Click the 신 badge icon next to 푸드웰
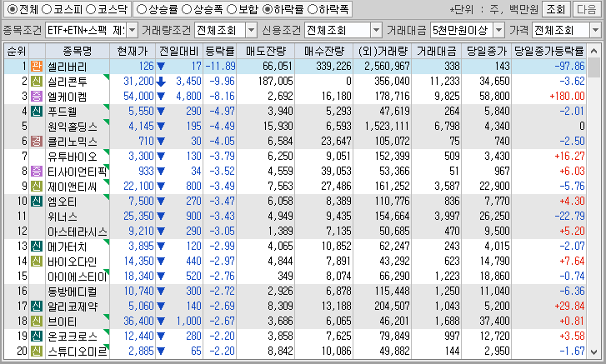Screen dimensions: 606x364 pos(37,111)
